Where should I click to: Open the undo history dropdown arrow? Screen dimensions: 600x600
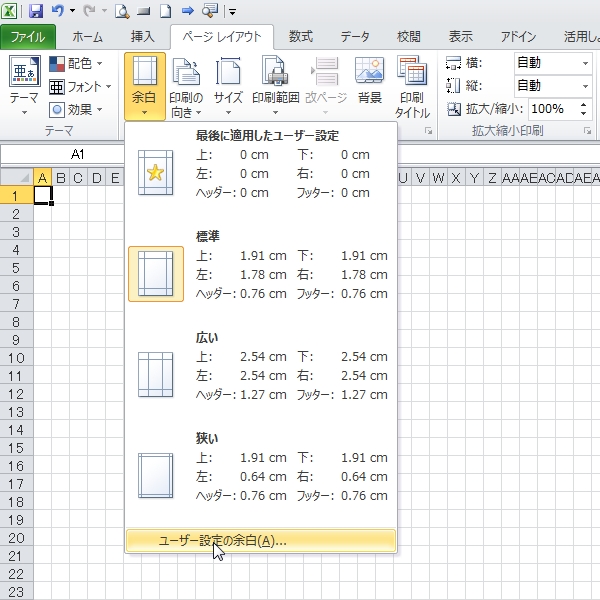[73, 11]
